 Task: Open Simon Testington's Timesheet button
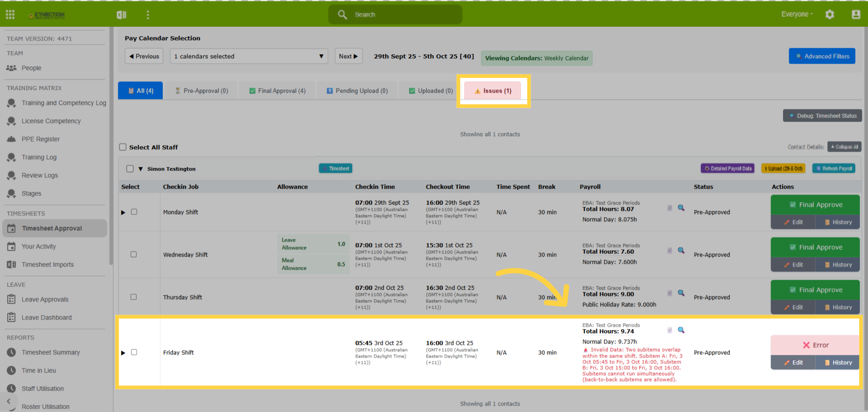336,168
